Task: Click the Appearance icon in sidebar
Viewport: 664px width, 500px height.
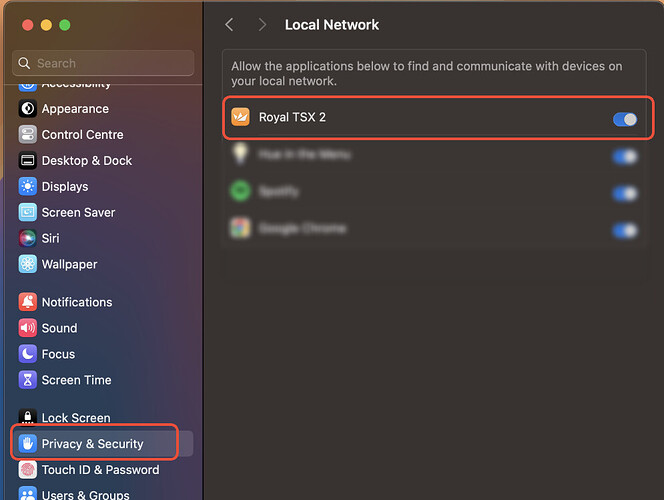Action: pos(28,109)
